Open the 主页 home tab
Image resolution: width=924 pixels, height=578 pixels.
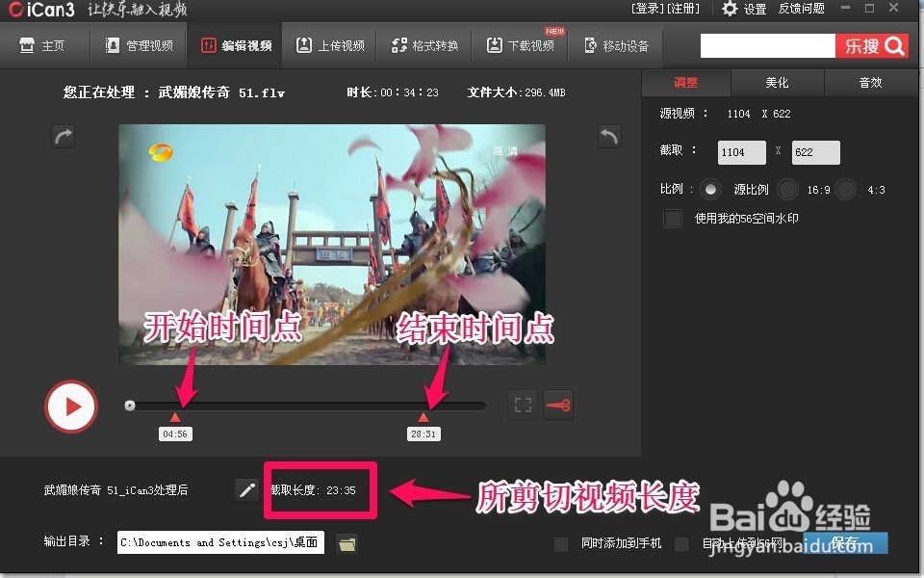(42, 45)
